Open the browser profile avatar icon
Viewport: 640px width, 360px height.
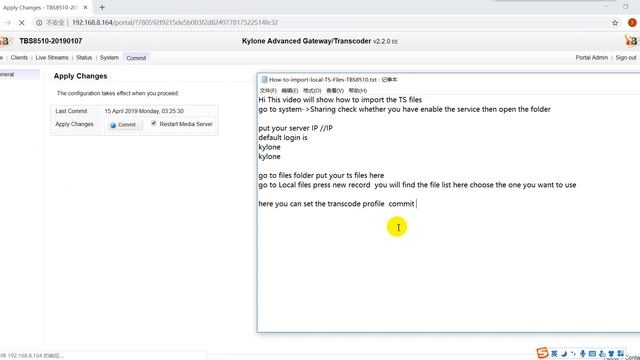point(632,23)
